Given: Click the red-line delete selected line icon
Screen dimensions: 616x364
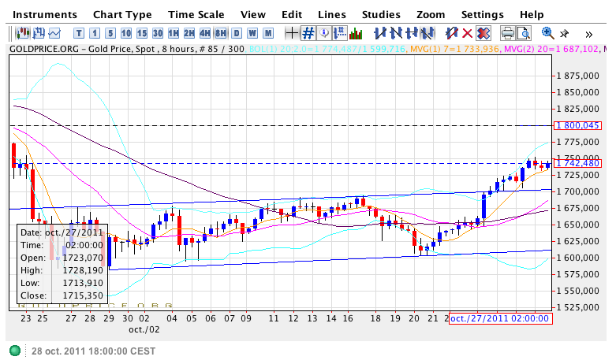Looking at the screenshot, I should [x=451, y=33].
